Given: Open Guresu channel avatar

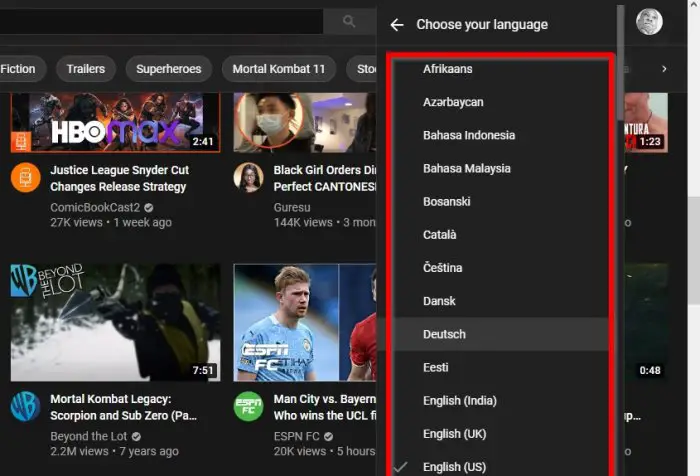Looking at the screenshot, I should [x=248, y=178].
